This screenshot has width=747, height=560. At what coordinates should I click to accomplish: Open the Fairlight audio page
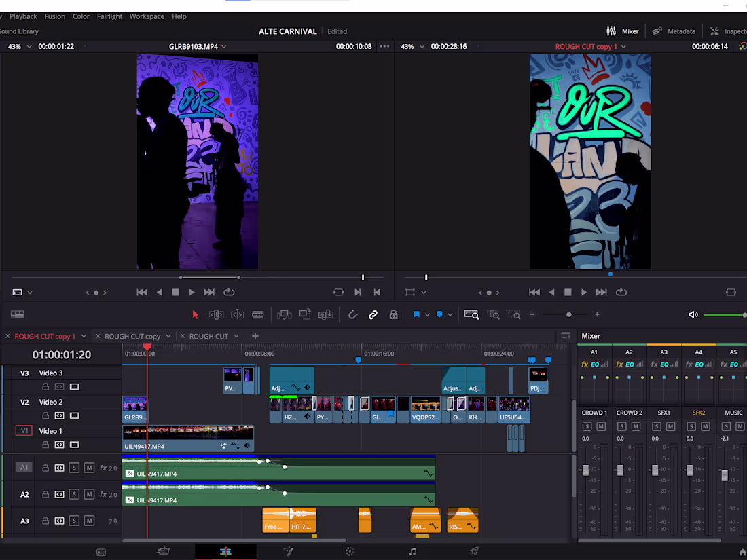(412, 552)
